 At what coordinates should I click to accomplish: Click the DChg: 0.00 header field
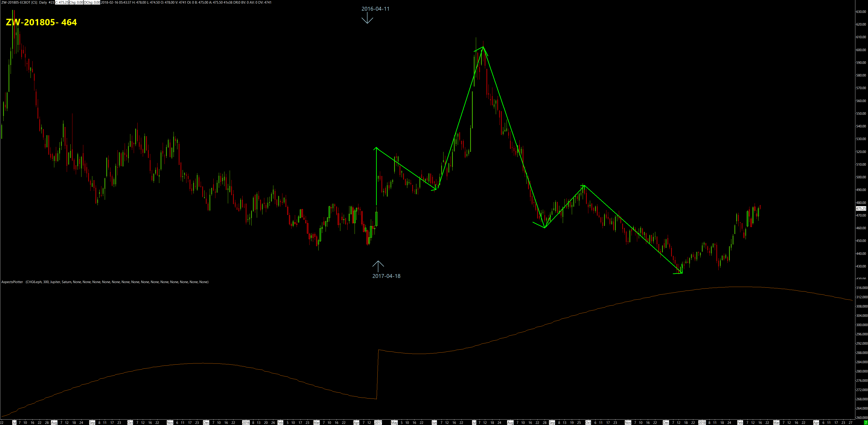[x=92, y=2]
